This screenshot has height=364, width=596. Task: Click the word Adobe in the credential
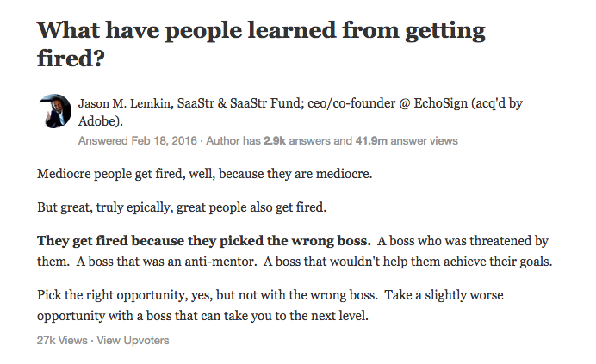coord(99,121)
